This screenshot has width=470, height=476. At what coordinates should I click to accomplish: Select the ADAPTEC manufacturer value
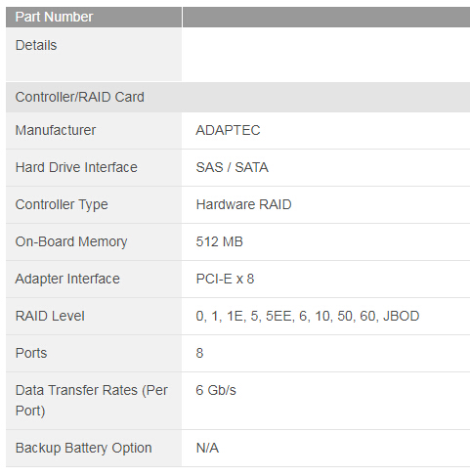coord(228,130)
